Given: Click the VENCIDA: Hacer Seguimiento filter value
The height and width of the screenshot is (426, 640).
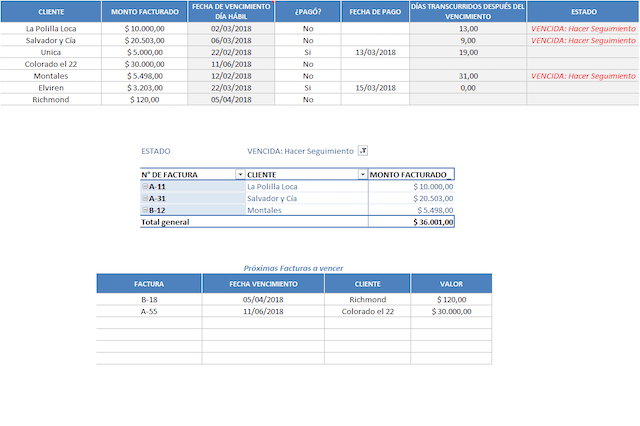Looking at the screenshot, I should coord(300,151).
